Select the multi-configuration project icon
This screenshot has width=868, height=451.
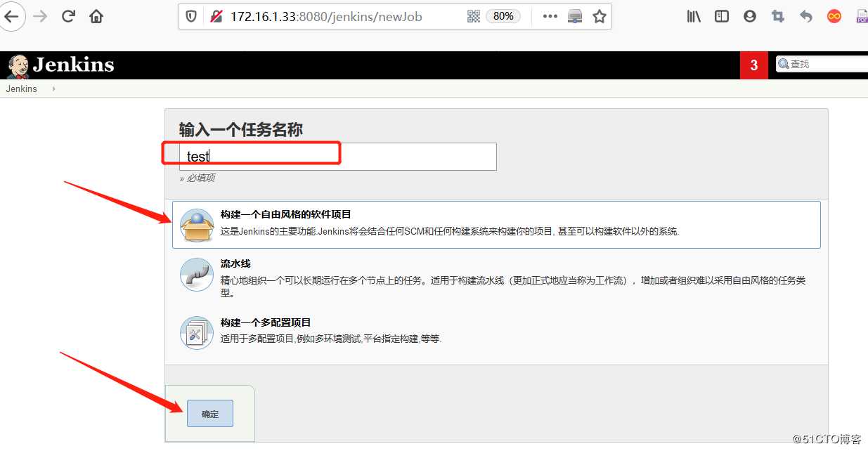tap(197, 333)
